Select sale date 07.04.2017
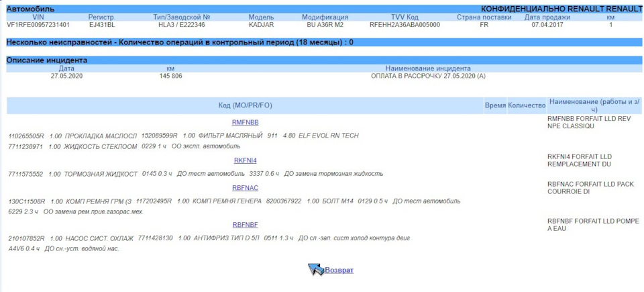Viewport: 644px width, 292px height. pyautogui.click(x=547, y=25)
